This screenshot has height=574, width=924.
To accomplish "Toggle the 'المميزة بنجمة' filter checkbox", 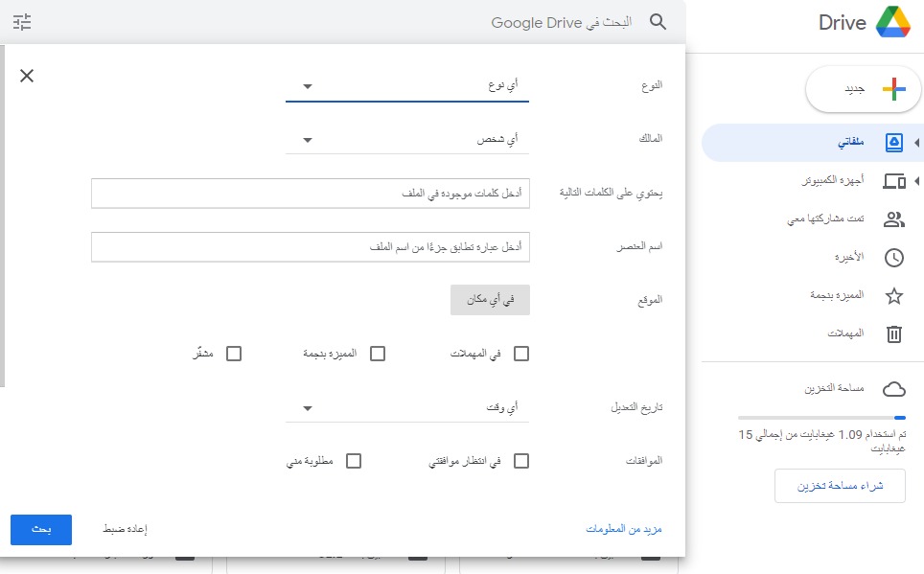I will 378,354.
